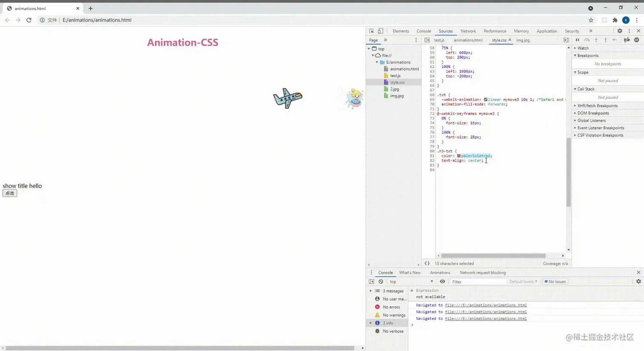The width and height of the screenshot is (644, 351).
Task: Open the Customize and control DevTools menu
Action: pos(629,31)
